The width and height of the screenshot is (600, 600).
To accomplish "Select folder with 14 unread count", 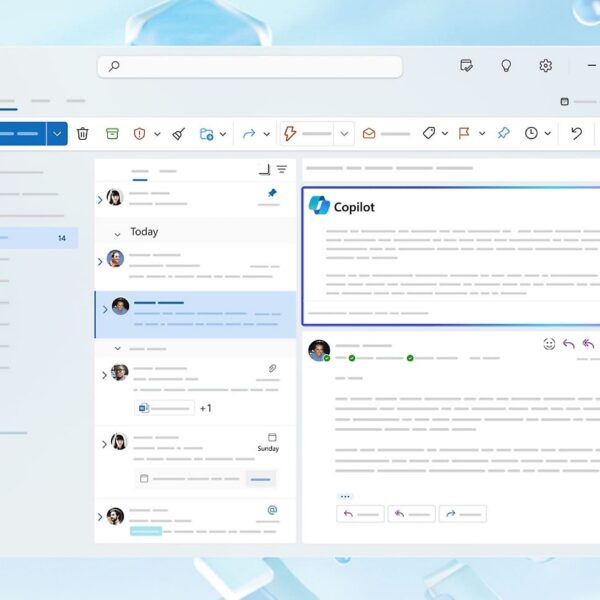I will (x=38, y=238).
